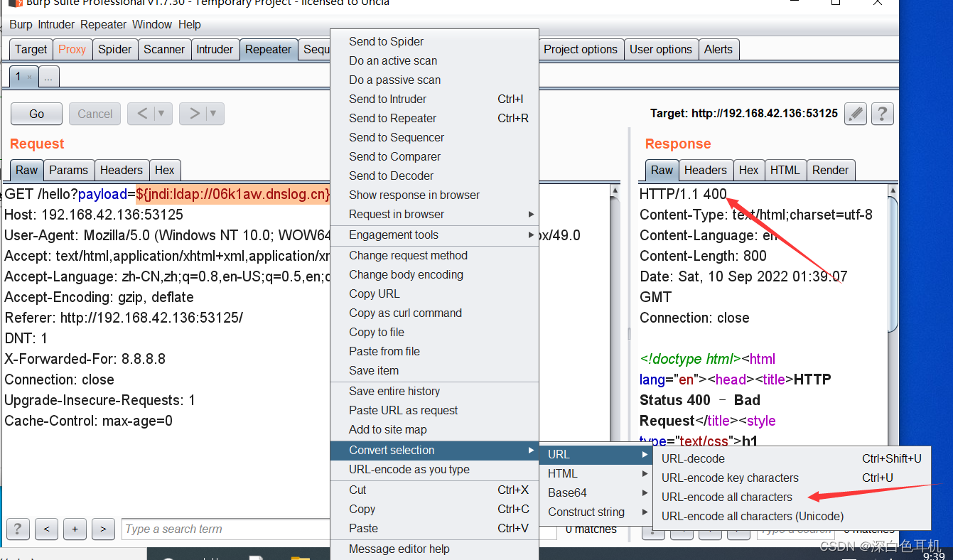Click the plus search options button
The image size is (953, 560).
click(75, 529)
